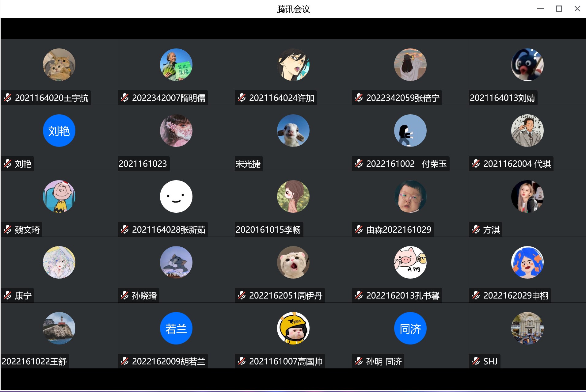586x392 pixels.
Task: Click muted mic icon for 2022342059张倍宁
Action: point(359,98)
